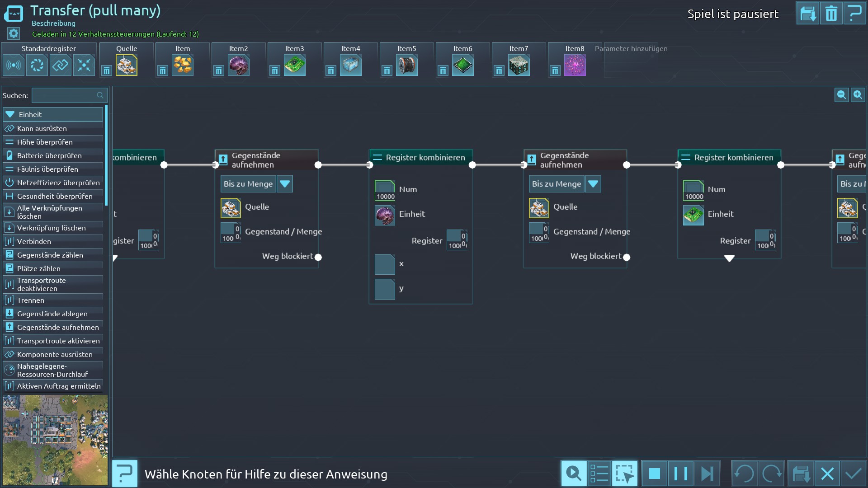
Task: Click the instruction list scrollbar
Action: (106, 155)
